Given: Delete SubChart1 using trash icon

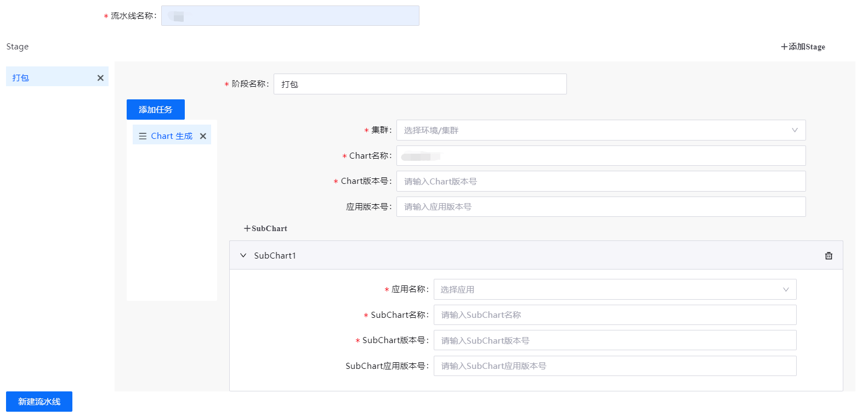Looking at the screenshot, I should (829, 256).
